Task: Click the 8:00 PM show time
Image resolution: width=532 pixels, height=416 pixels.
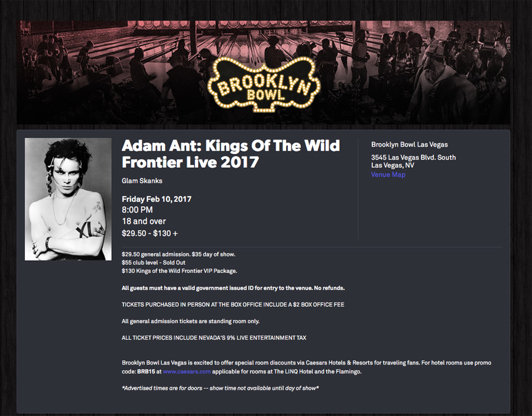Action: click(137, 210)
